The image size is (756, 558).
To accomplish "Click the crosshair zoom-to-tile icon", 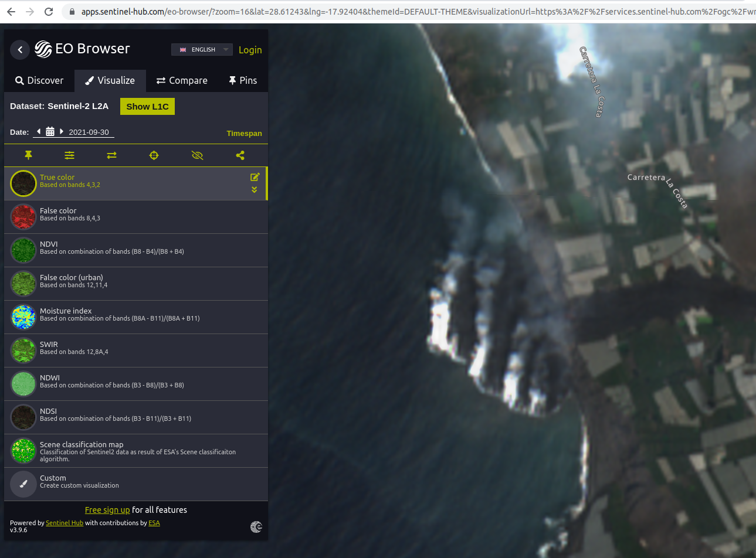I will coord(154,155).
